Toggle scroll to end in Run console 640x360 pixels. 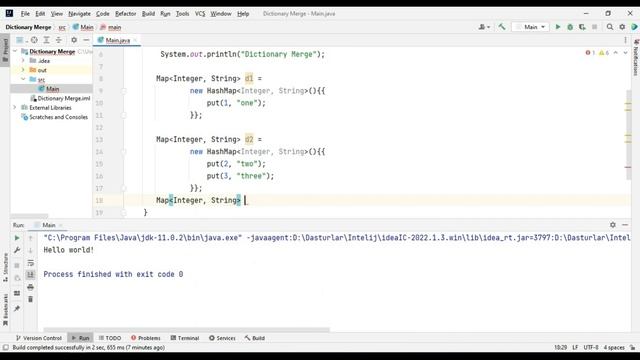pos(31,275)
